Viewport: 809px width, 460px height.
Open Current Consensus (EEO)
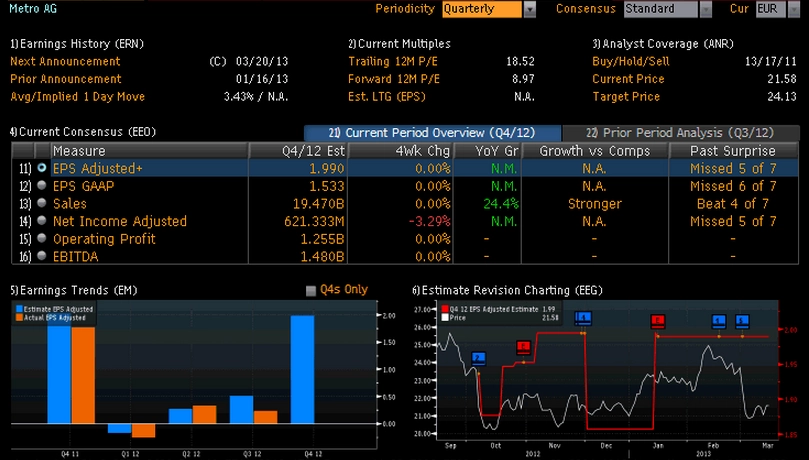[83, 132]
